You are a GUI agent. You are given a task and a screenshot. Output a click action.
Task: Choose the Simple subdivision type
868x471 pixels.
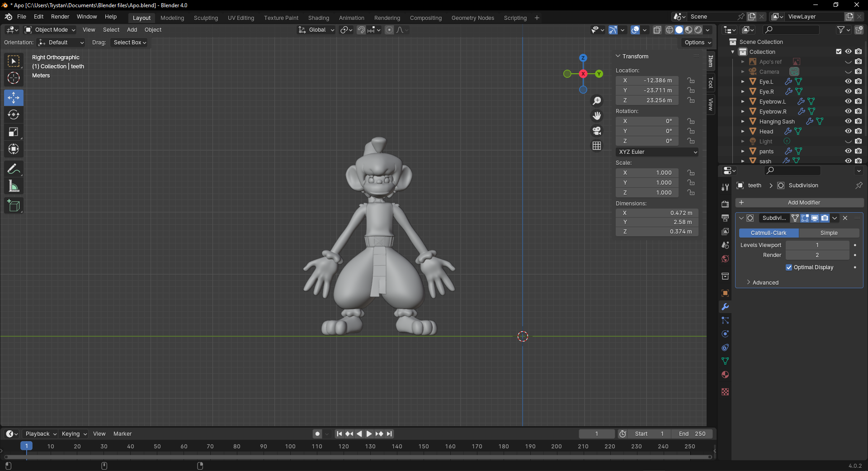point(829,233)
